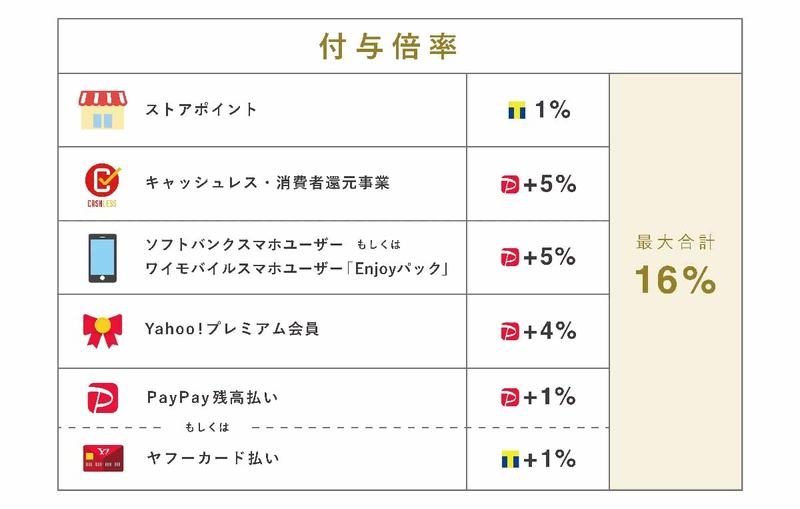
Task: Click the 16% maximum total value
Action: [x=675, y=281]
